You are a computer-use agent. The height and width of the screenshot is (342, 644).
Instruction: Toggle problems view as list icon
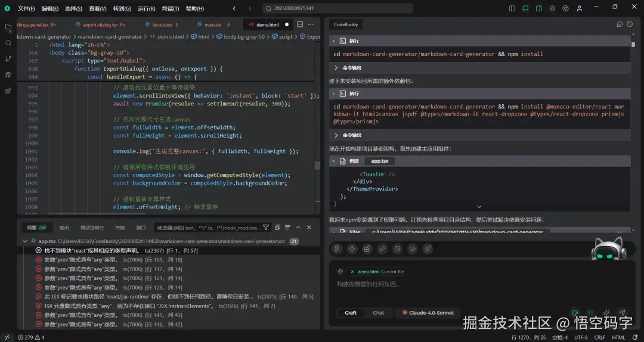click(287, 228)
